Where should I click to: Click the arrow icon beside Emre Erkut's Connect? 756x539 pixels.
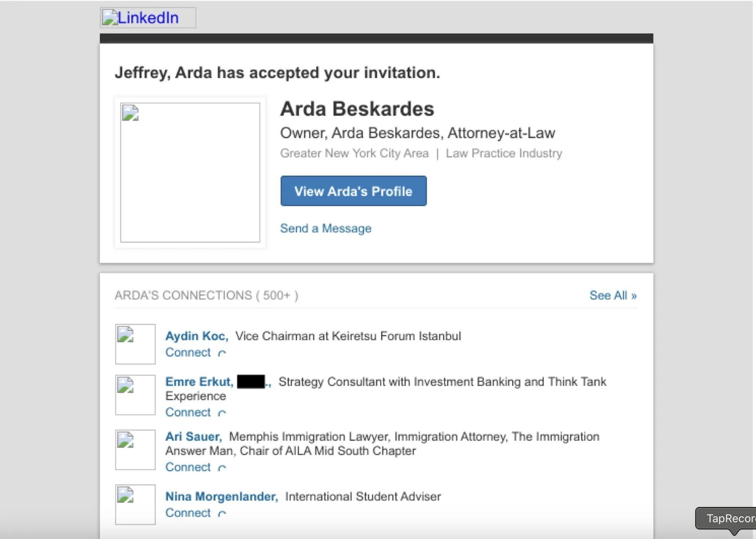click(222, 413)
